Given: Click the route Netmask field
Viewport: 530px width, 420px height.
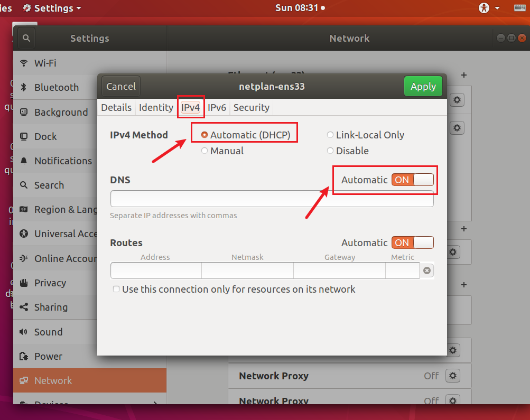Looking at the screenshot, I should click(x=247, y=270).
